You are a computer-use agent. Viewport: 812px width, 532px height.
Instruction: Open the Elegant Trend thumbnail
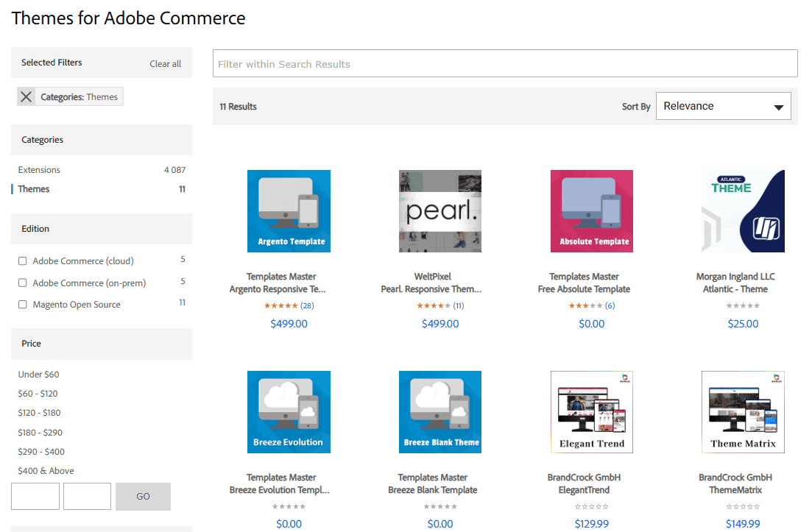pos(591,412)
